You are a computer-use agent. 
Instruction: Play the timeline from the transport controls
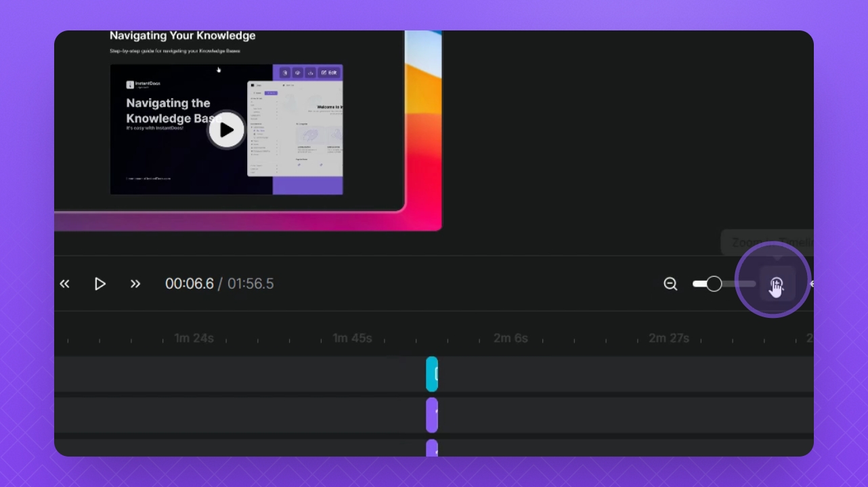coord(100,284)
